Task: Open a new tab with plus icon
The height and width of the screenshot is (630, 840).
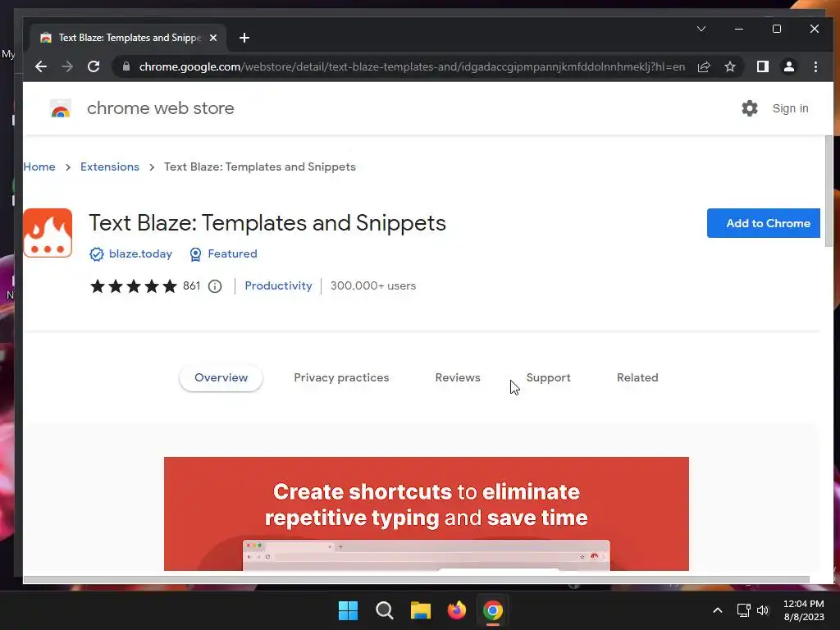Action: pos(244,38)
